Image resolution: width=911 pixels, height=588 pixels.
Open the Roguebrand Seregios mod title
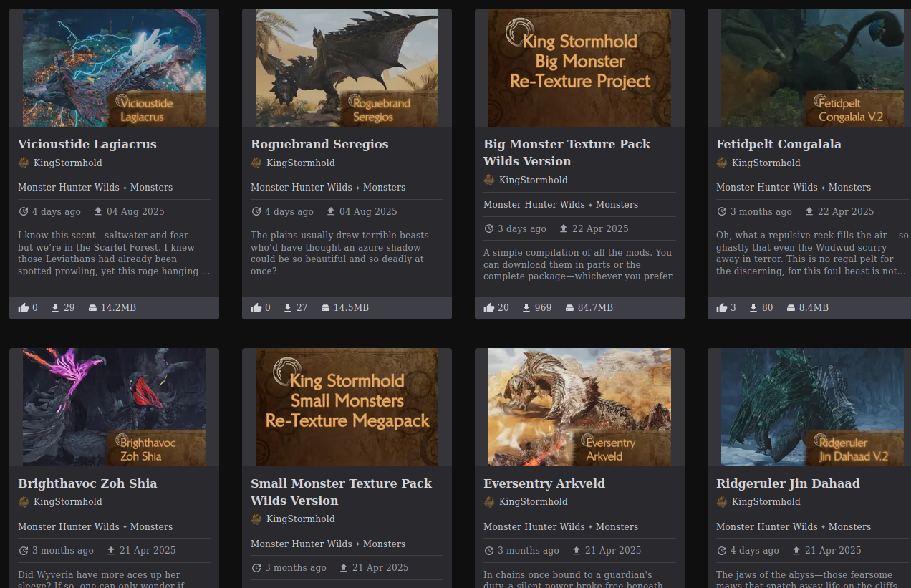(x=319, y=144)
